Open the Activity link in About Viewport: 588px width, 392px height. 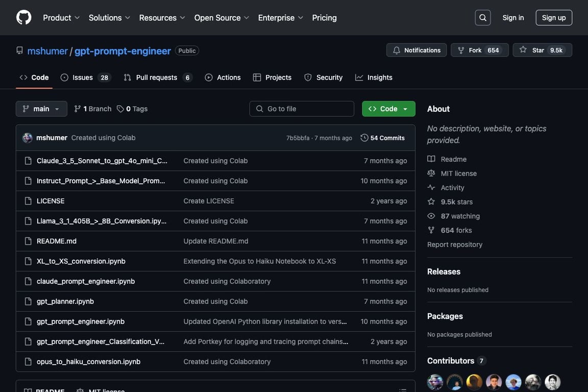point(452,187)
